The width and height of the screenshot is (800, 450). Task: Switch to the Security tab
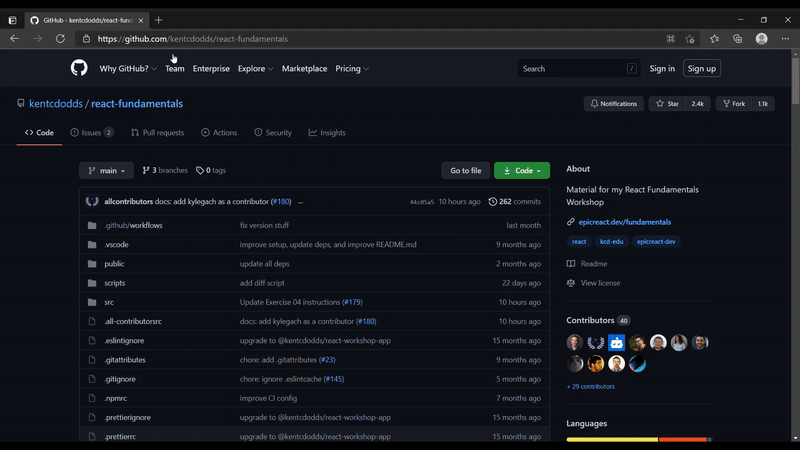tap(273, 133)
